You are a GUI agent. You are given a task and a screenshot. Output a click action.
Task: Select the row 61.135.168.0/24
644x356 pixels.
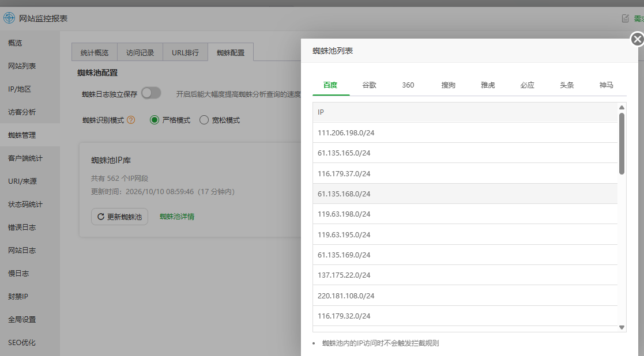465,194
